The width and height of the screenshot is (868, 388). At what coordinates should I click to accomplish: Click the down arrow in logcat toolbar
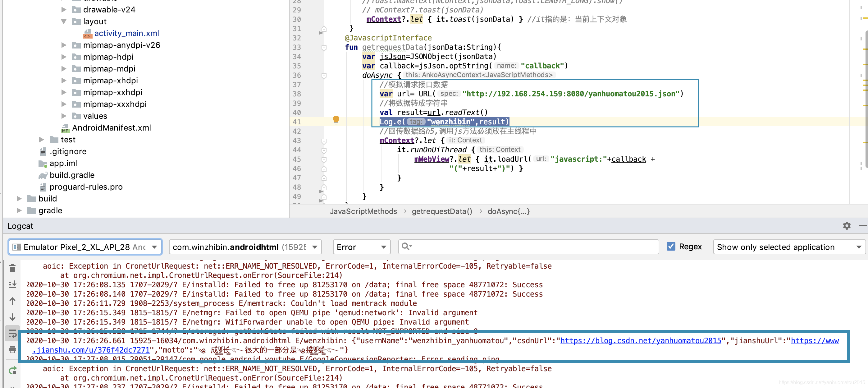click(x=12, y=317)
